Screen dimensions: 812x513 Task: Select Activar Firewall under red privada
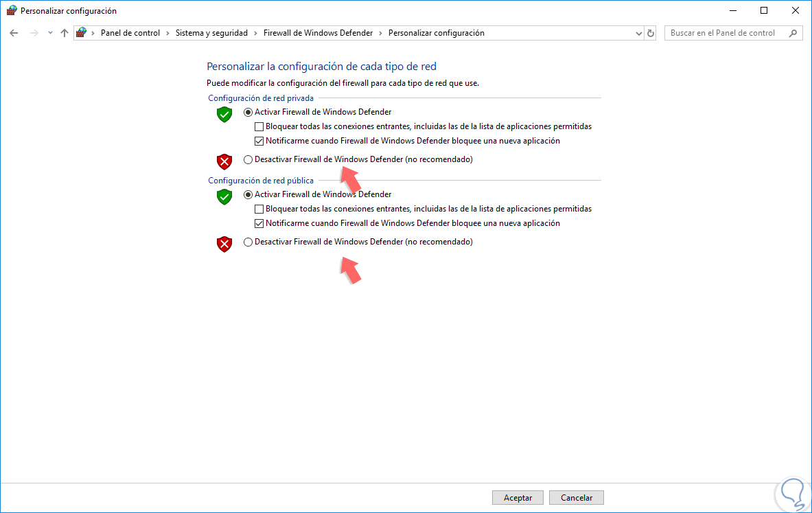pos(248,112)
